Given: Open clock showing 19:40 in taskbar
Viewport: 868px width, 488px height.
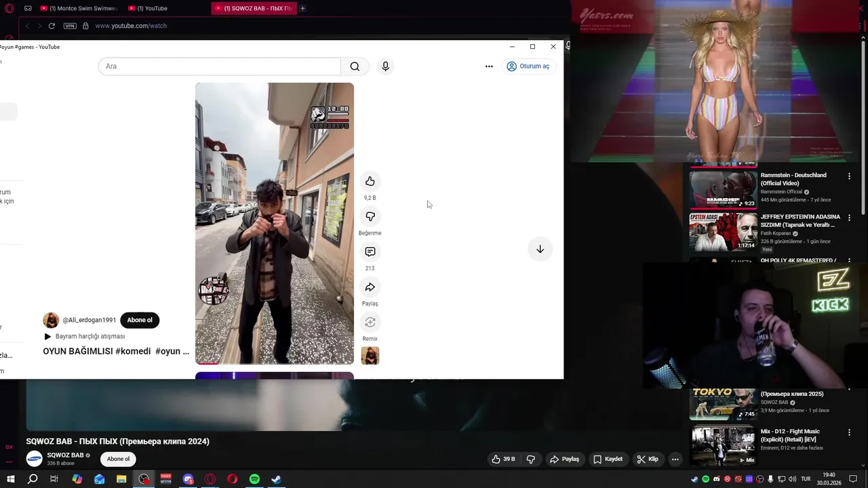Looking at the screenshot, I should (x=829, y=479).
